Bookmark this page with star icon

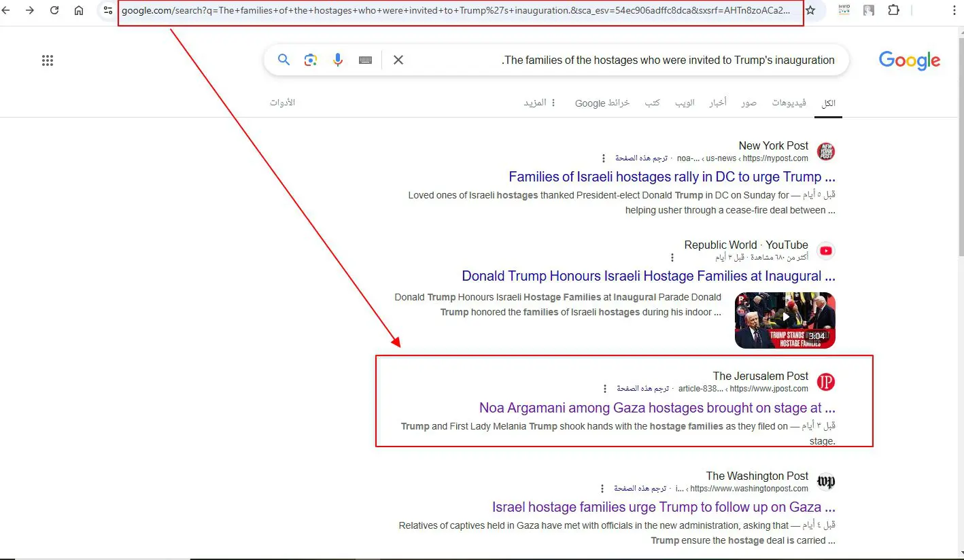coord(810,10)
